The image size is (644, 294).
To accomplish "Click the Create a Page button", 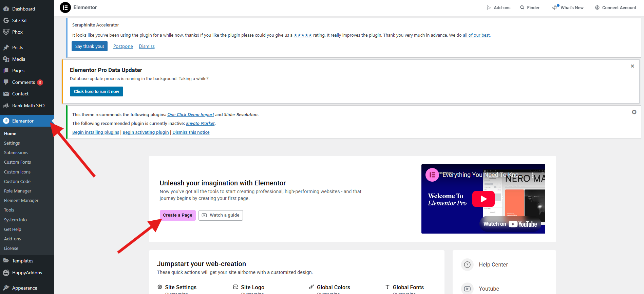I will [177, 215].
